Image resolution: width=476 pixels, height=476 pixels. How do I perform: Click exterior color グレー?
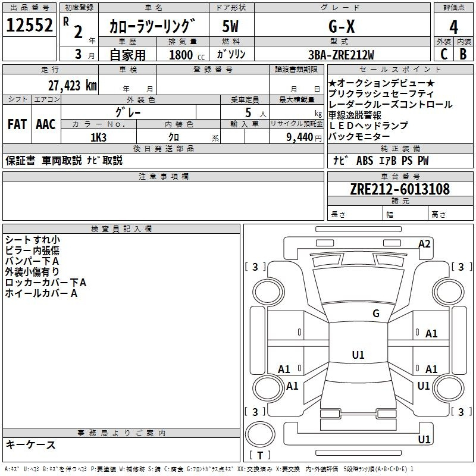click(128, 112)
